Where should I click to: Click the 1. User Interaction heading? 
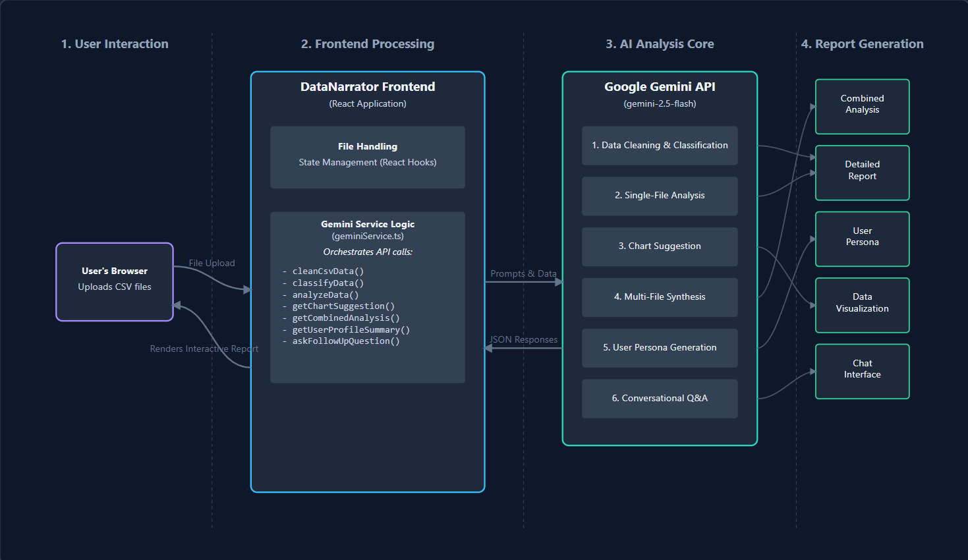tap(115, 44)
